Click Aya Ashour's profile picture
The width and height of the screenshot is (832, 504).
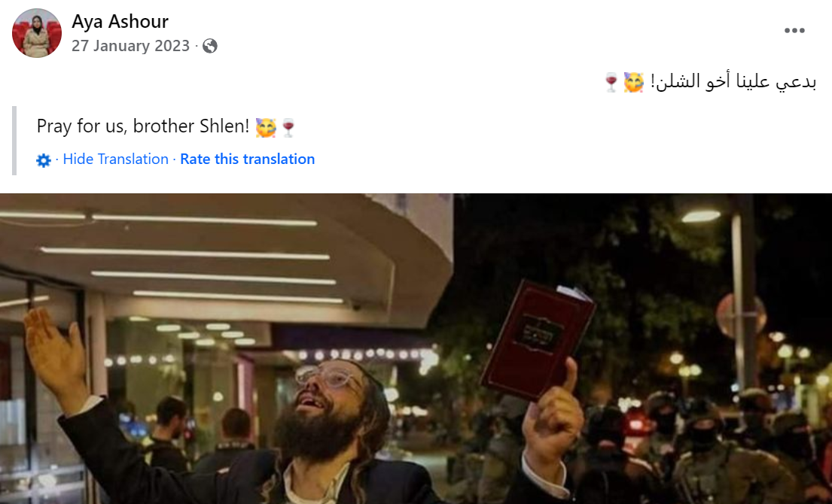pyautogui.click(x=37, y=33)
